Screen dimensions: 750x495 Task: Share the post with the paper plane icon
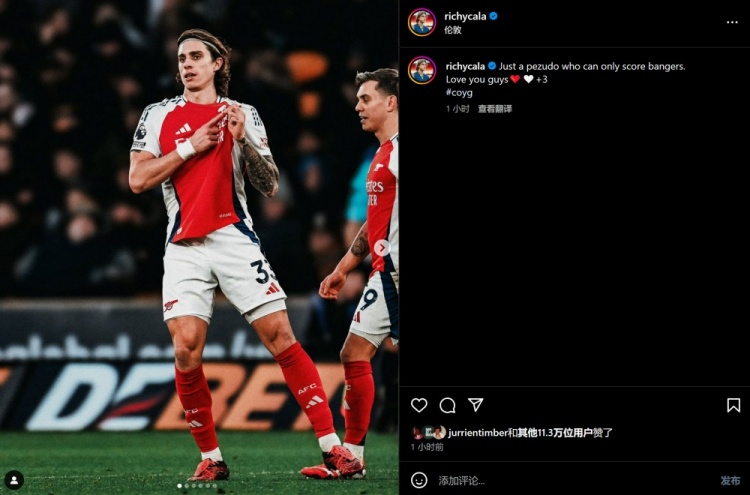click(x=475, y=405)
